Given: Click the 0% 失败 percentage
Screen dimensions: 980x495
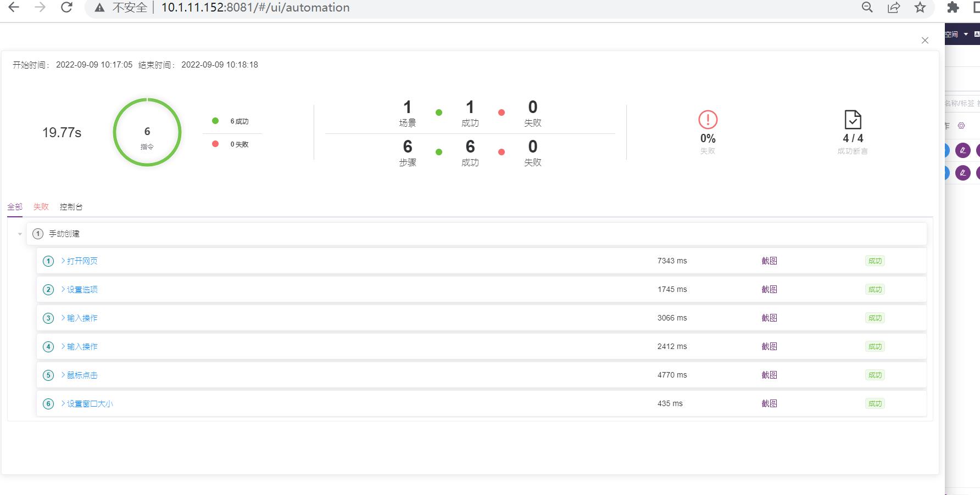Looking at the screenshot, I should tap(708, 138).
